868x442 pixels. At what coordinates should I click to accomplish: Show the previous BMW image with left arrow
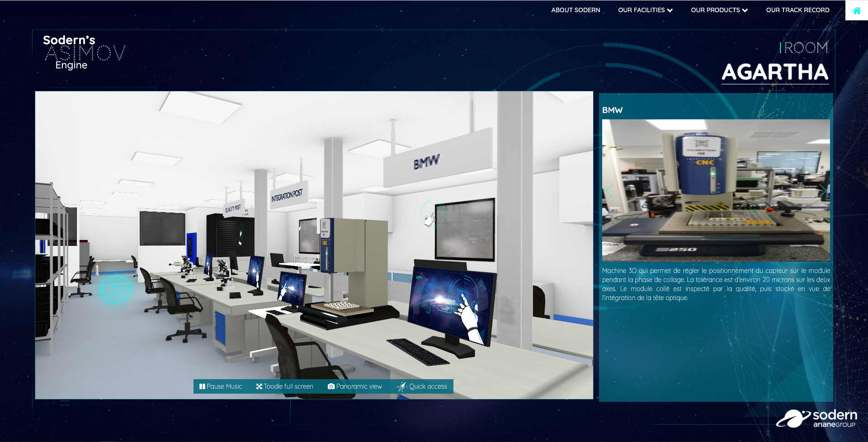[x=609, y=191]
